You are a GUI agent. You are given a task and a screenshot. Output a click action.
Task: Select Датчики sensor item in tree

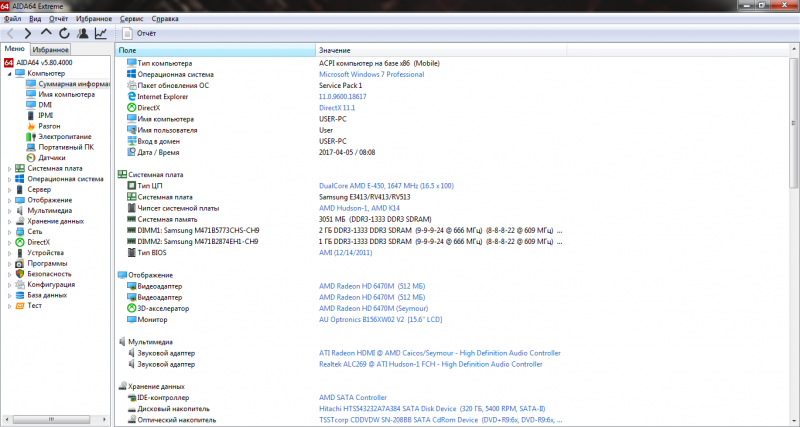coord(52,157)
